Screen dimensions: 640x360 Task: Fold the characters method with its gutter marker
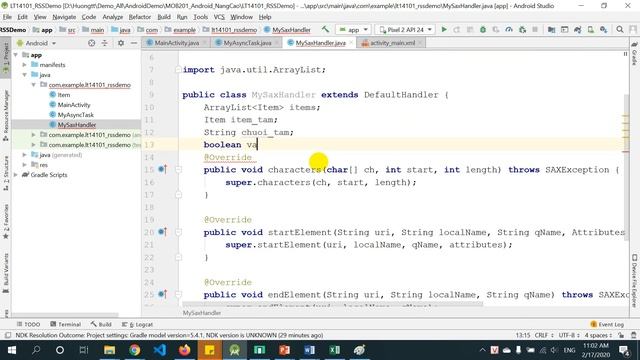tap(178, 169)
